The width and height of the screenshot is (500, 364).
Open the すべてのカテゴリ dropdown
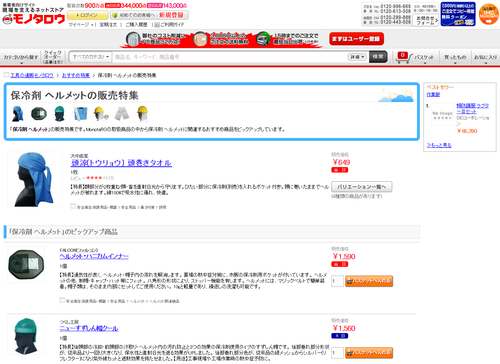(91, 57)
